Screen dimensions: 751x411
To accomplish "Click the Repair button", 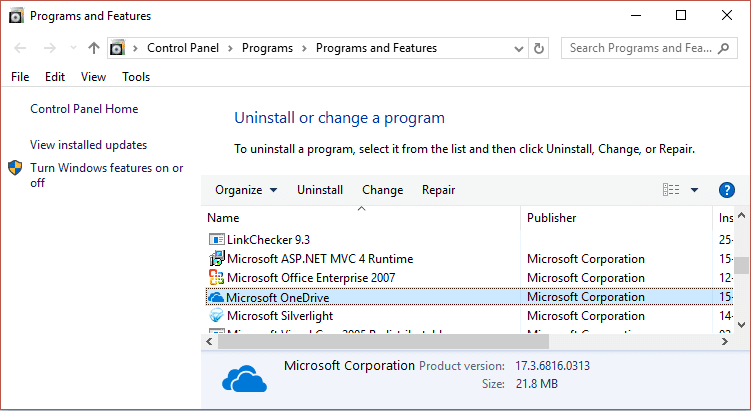I will [x=438, y=190].
